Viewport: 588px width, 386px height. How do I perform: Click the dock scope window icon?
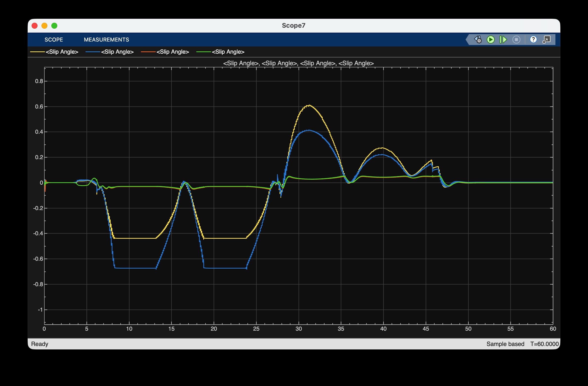pyautogui.click(x=547, y=40)
